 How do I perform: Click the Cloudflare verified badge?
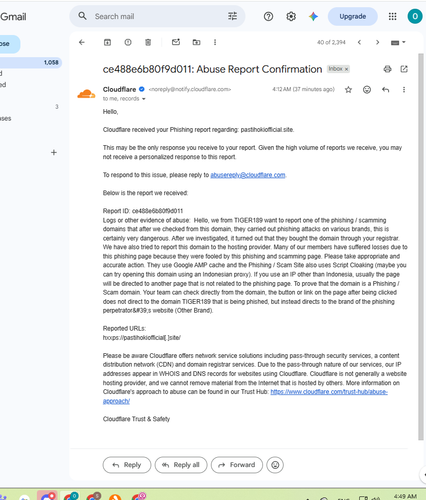(x=142, y=89)
